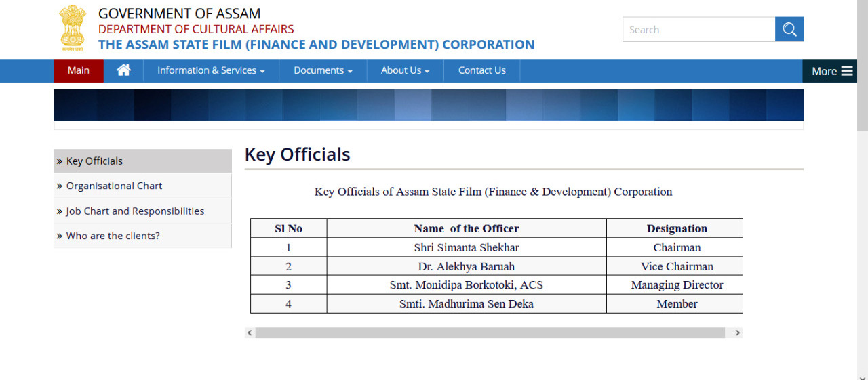Select cell 'Smti. Madhurima Sen Deka'
The width and height of the screenshot is (868, 380).
pos(467,304)
